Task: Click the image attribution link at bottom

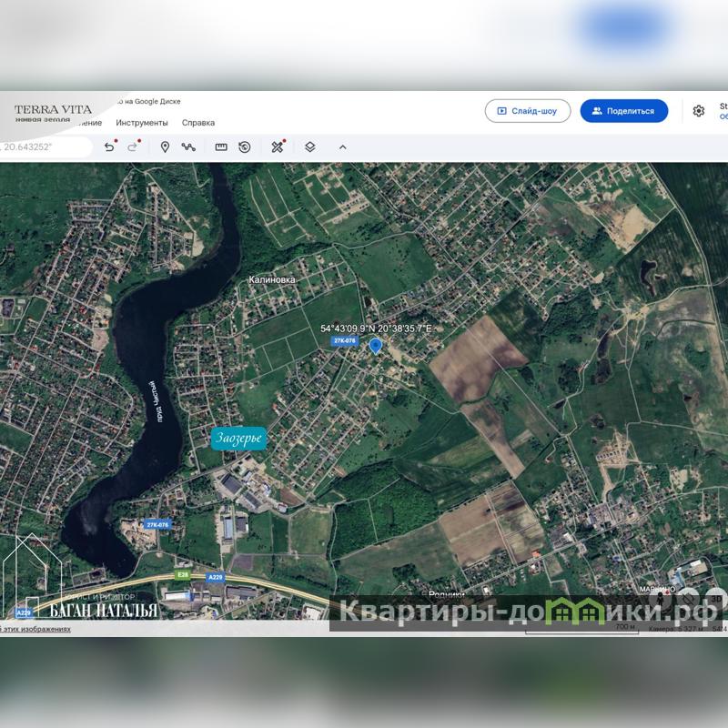Action: (36, 629)
